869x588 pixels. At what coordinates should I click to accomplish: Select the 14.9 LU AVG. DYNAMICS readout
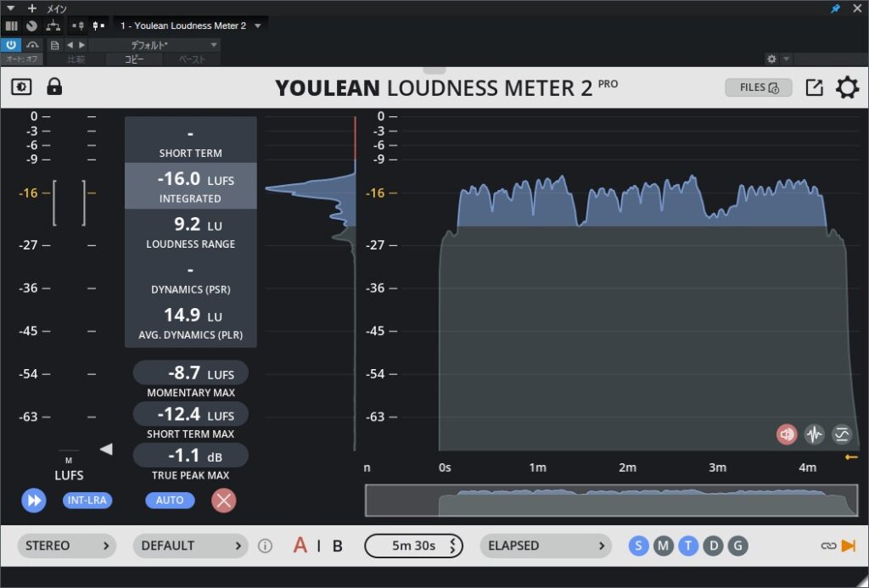[x=191, y=323]
